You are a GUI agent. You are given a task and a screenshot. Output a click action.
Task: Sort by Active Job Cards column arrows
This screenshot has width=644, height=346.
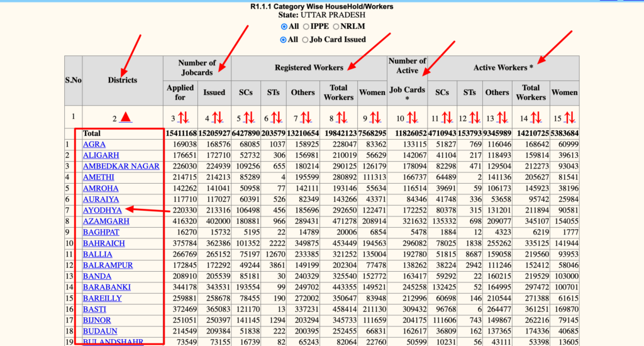pyautogui.click(x=411, y=117)
